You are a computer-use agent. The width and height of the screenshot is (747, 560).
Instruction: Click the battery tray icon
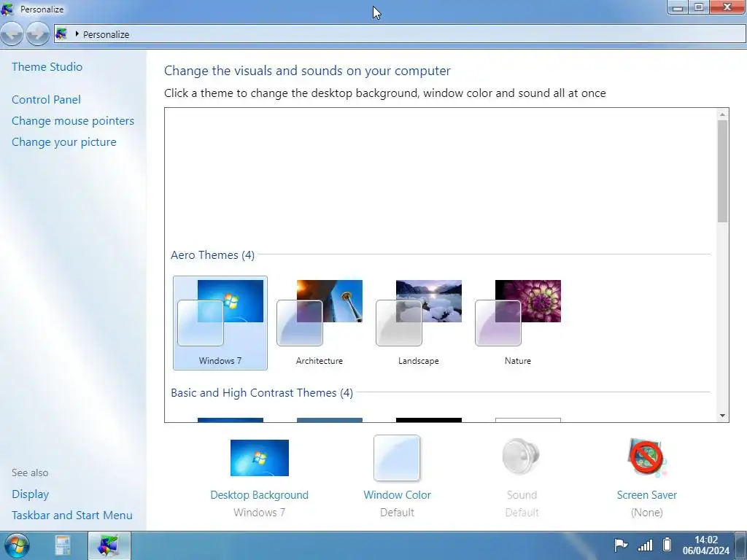click(667, 544)
